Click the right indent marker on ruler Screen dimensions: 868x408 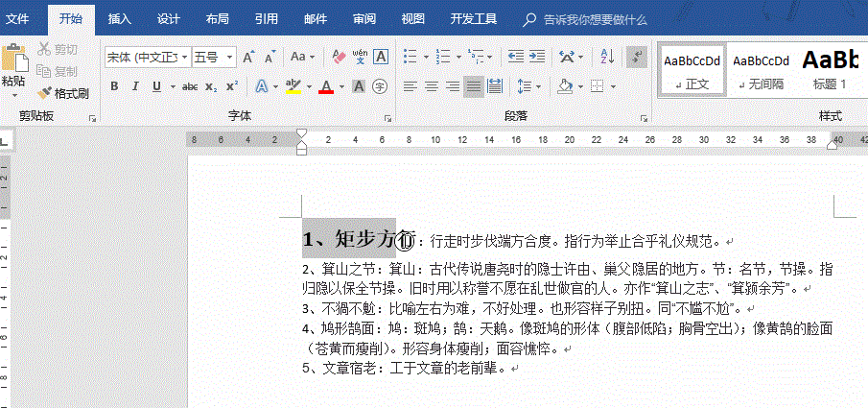pos(832,145)
